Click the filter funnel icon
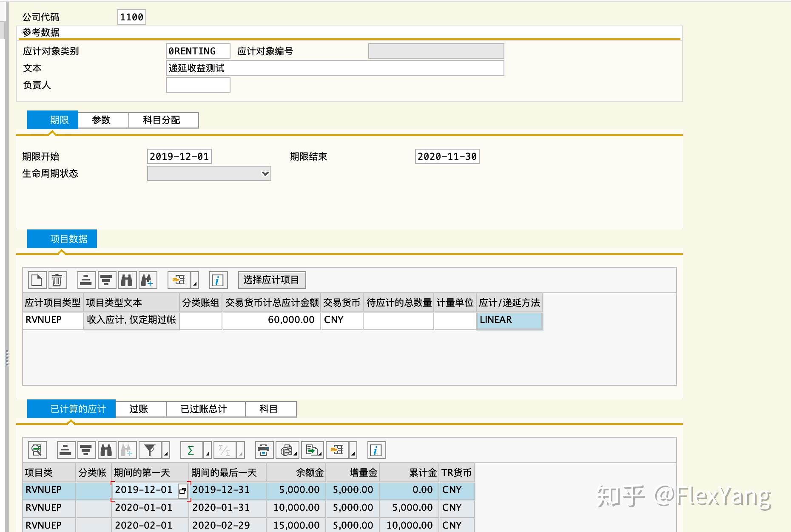This screenshot has height=532, width=791. pyautogui.click(x=150, y=450)
